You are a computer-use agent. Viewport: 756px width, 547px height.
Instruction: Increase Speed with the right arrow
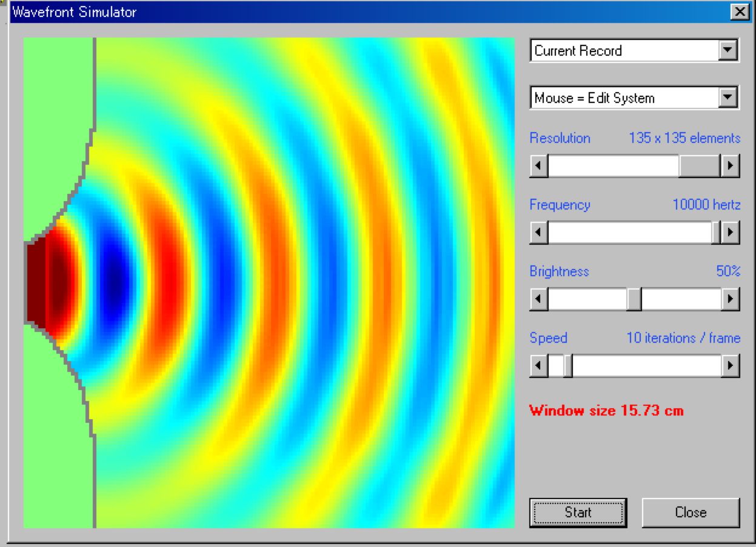coord(730,365)
